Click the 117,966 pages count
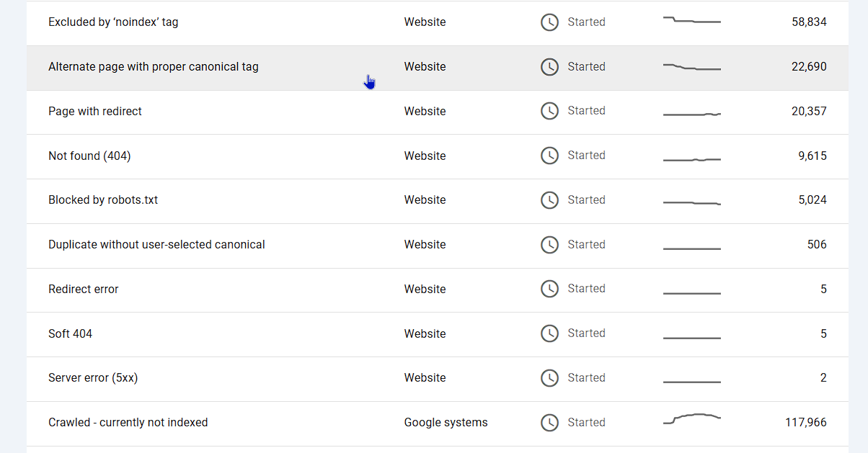868x453 pixels. coord(805,423)
